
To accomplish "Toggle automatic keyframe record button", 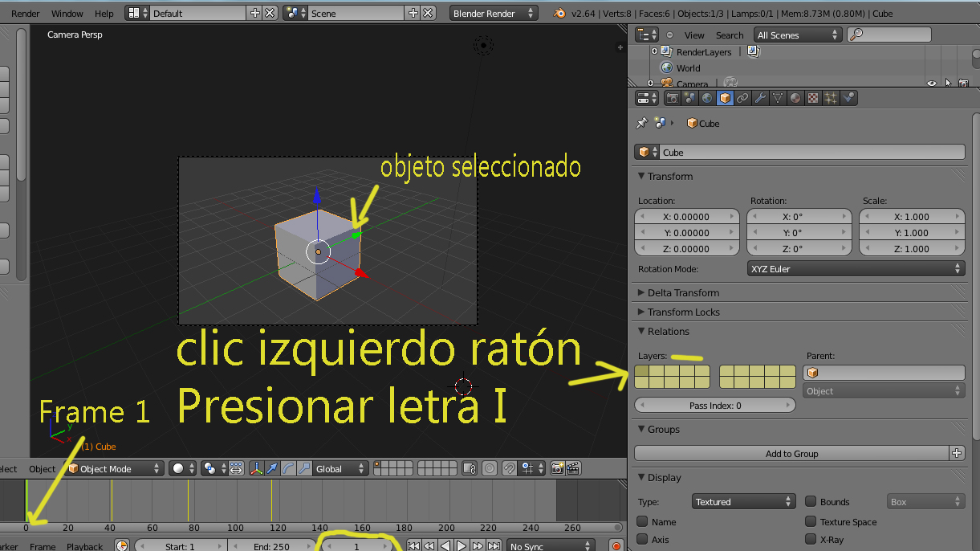I will coord(616,546).
